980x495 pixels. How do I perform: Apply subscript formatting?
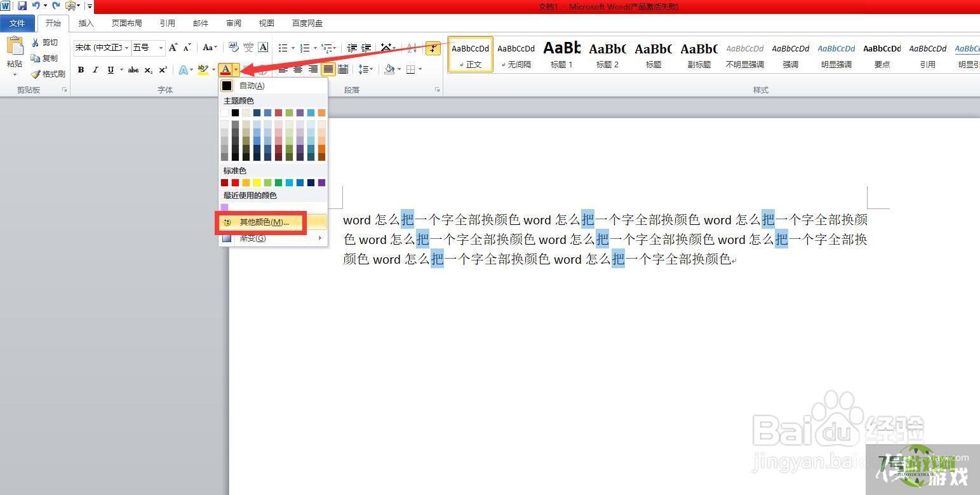click(148, 70)
